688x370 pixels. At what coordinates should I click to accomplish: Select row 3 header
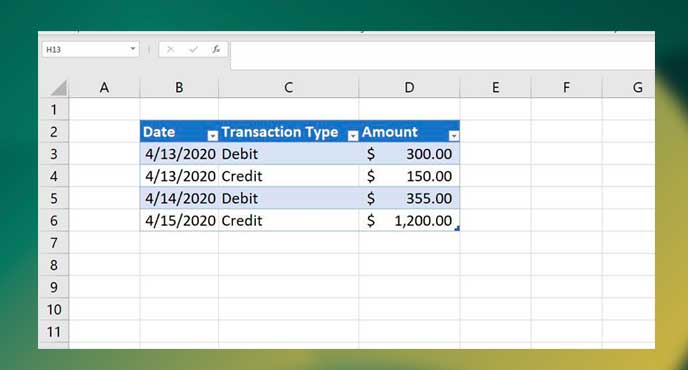[x=54, y=154]
